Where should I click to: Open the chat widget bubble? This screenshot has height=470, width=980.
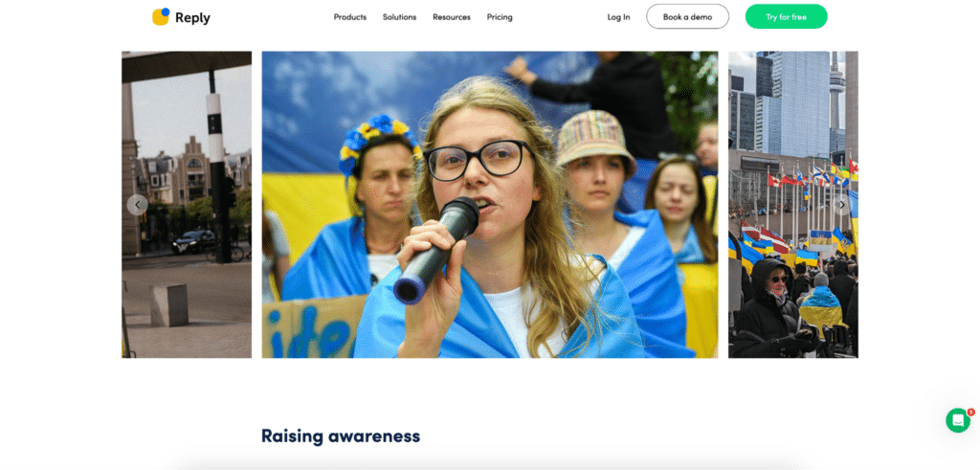[957, 420]
